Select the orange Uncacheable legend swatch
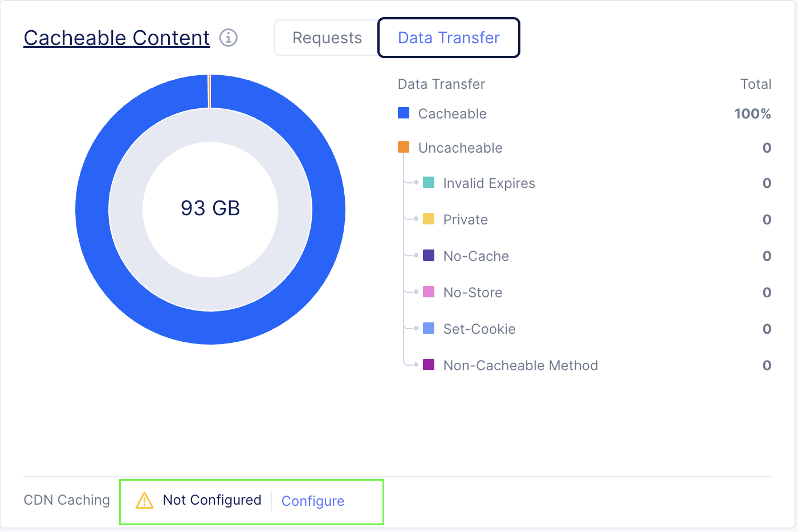The height and width of the screenshot is (532, 798). (x=403, y=147)
